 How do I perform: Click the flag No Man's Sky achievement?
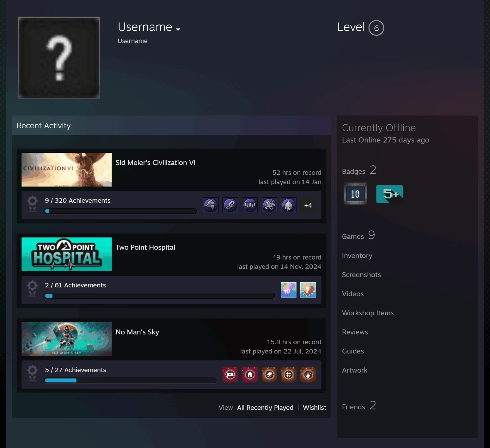click(x=230, y=374)
